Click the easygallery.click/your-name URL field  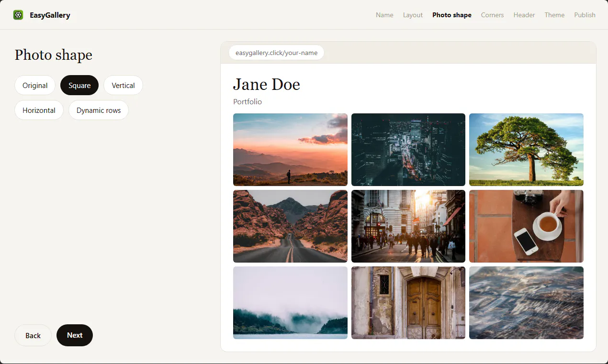coord(276,53)
